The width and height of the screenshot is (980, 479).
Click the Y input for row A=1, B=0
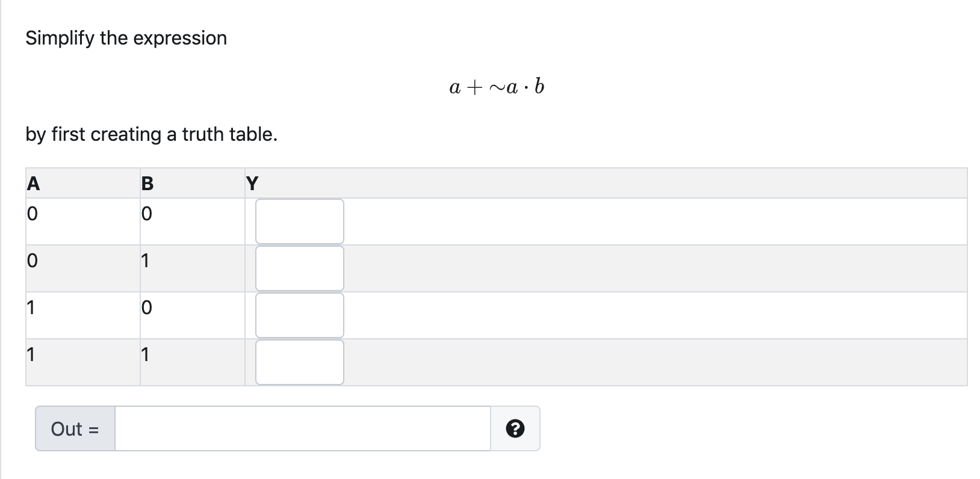click(299, 315)
